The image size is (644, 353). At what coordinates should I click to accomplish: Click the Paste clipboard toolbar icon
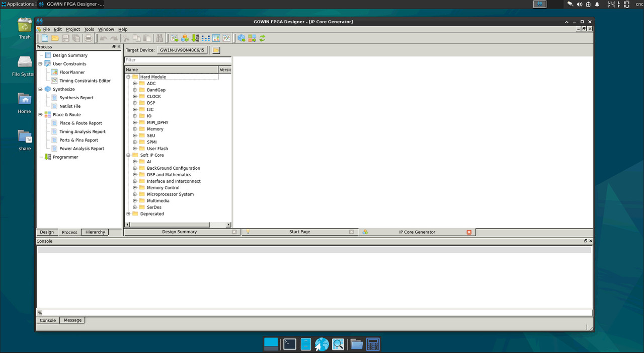[147, 38]
